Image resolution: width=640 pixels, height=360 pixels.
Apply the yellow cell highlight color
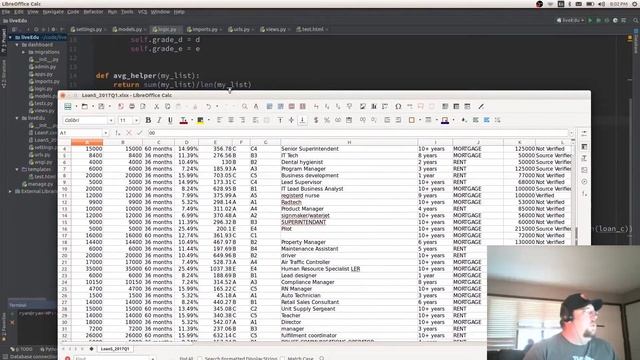pyautogui.click(x=200, y=120)
